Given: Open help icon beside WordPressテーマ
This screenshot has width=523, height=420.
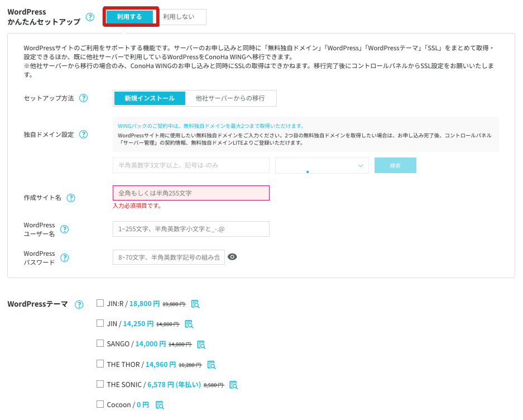Looking at the screenshot, I should tap(79, 304).
